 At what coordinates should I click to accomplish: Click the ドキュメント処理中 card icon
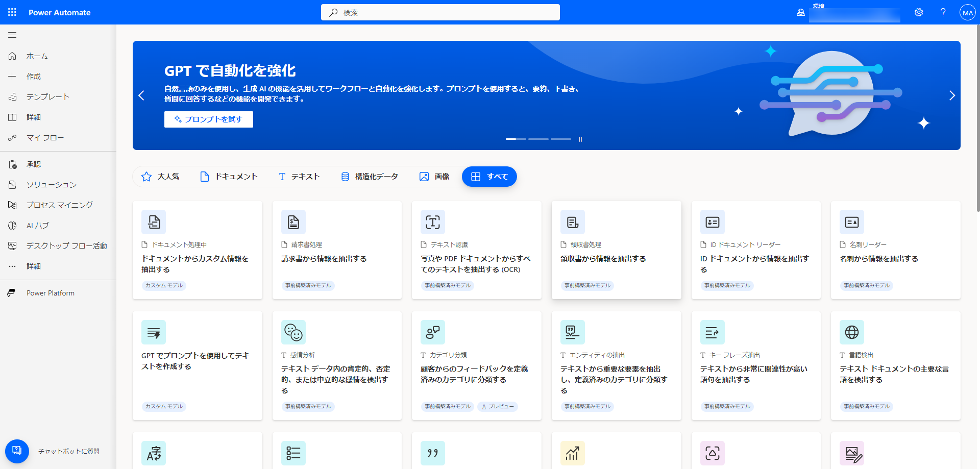154,222
